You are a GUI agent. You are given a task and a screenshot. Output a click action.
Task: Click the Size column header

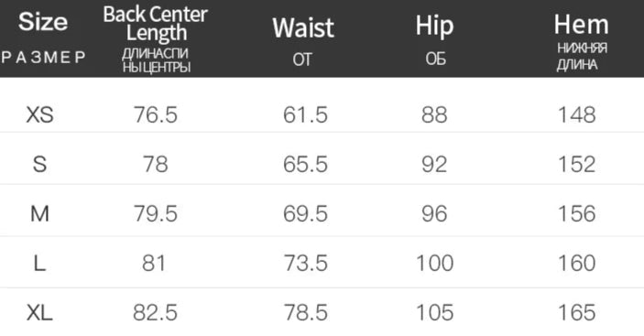pyautogui.click(x=43, y=22)
